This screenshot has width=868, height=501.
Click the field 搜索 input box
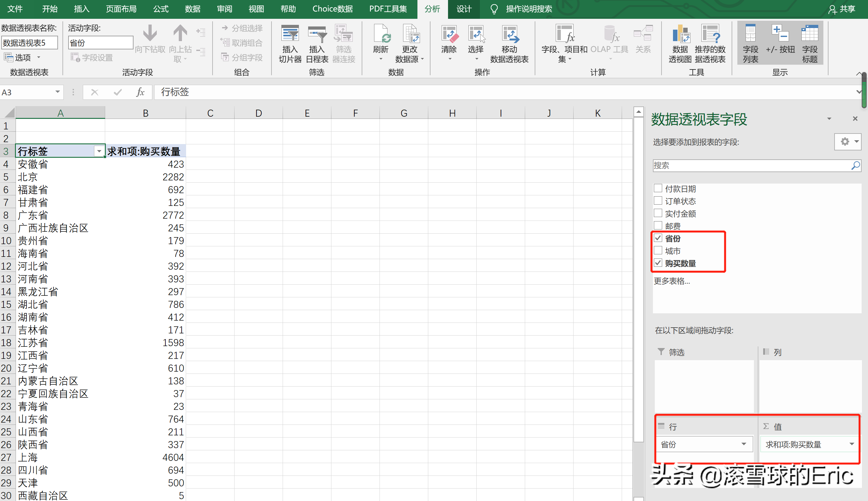coord(750,165)
